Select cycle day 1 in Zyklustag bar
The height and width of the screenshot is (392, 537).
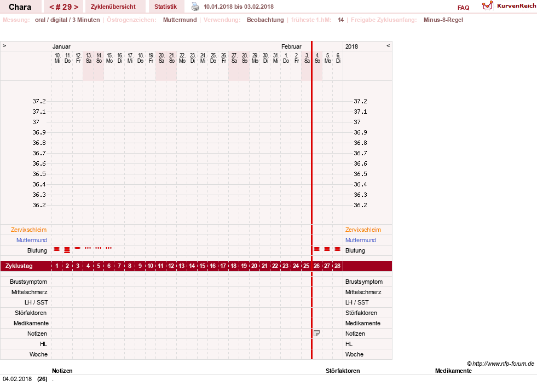click(57, 266)
